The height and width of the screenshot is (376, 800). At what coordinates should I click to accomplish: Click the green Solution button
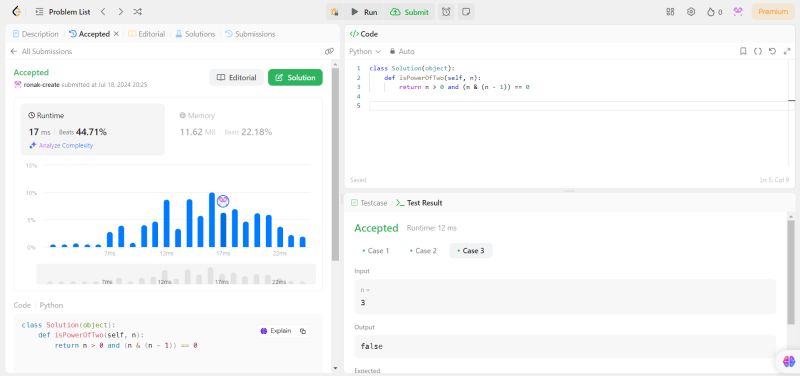(295, 78)
